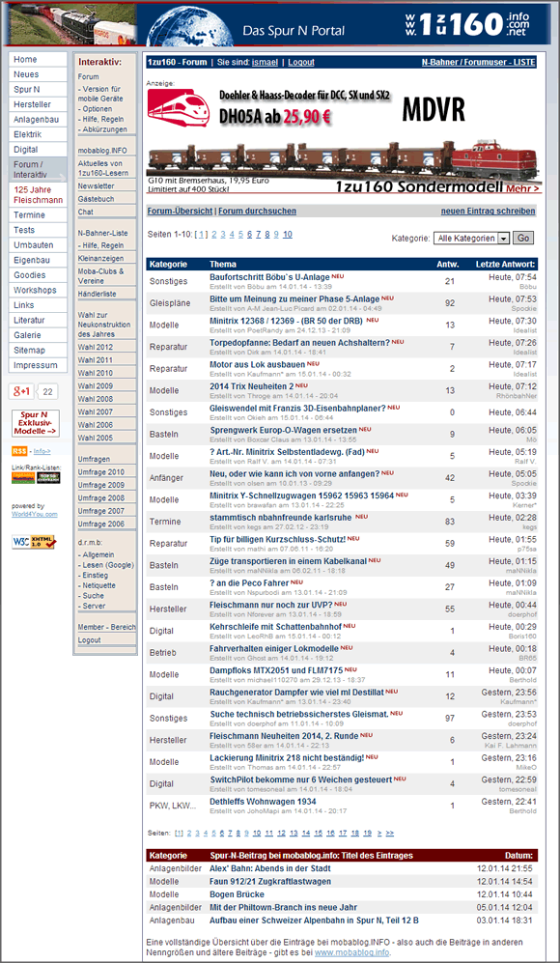The width and height of the screenshot is (560, 963).
Task: Click the W3C XHTML 1.0 badge
Action: pyautogui.click(x=33, y=542)
